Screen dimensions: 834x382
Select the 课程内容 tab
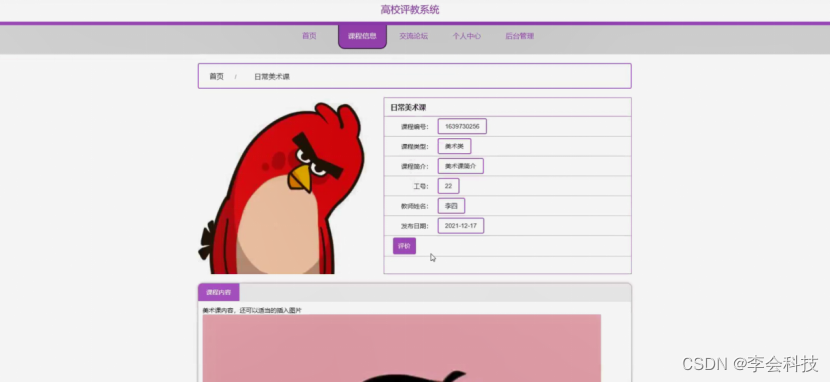219,292
